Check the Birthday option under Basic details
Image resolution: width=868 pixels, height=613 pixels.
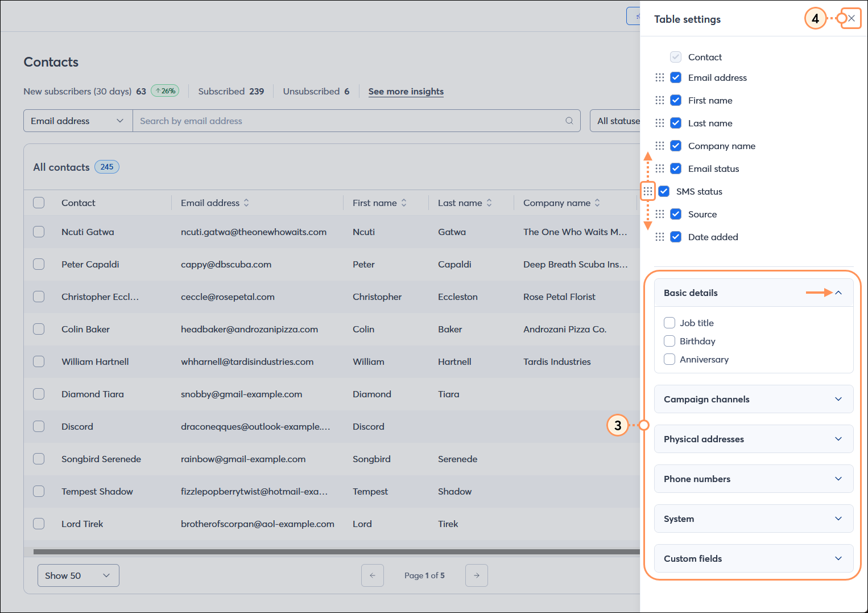coord(669,341)
